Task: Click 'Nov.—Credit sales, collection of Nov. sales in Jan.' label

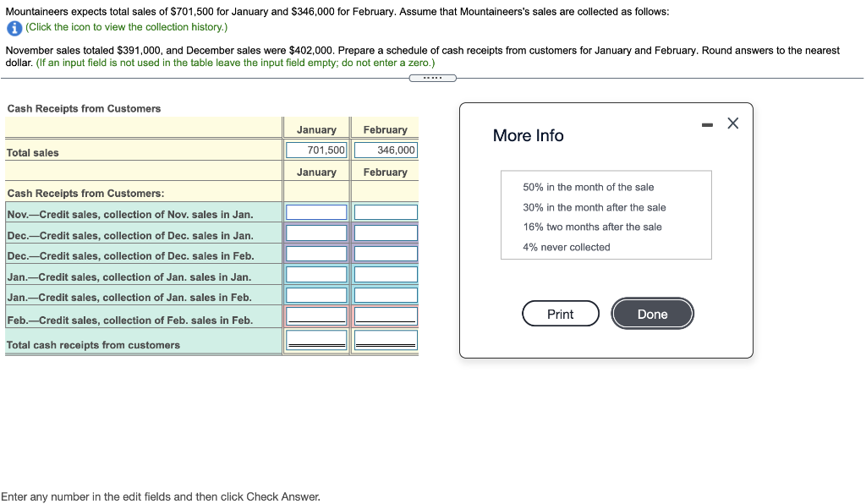Action: 130,214
